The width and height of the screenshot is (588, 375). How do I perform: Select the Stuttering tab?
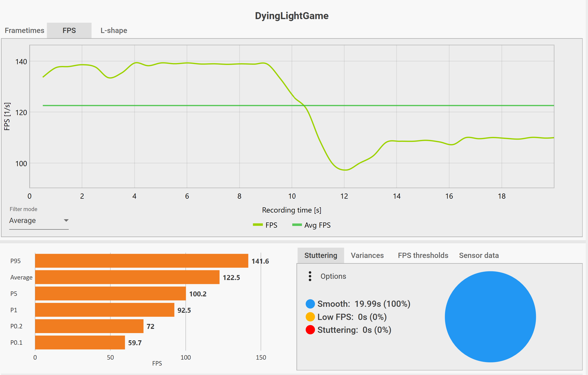pos(321,255)
